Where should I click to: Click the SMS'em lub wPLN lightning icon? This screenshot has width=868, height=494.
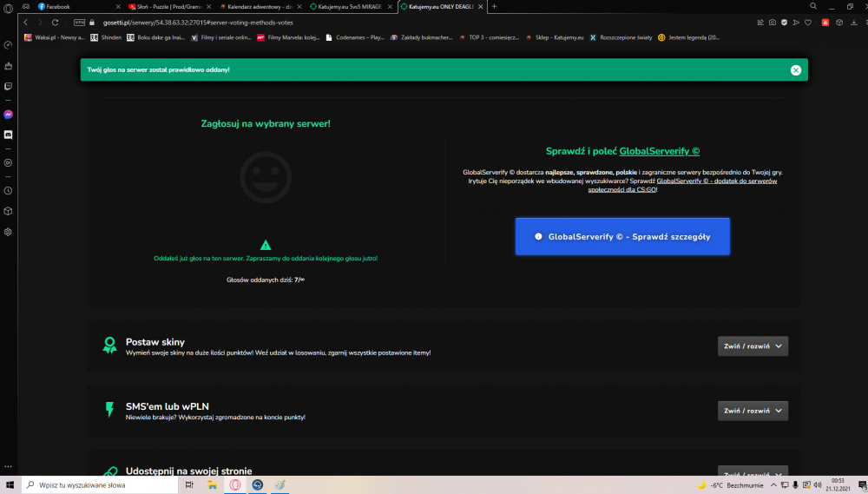(109, 409)
